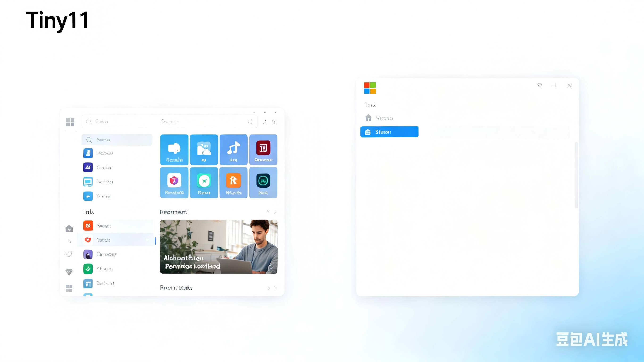Focus the top search bar field
Viewport: 644px width, 362px height.
coord(169,121)
